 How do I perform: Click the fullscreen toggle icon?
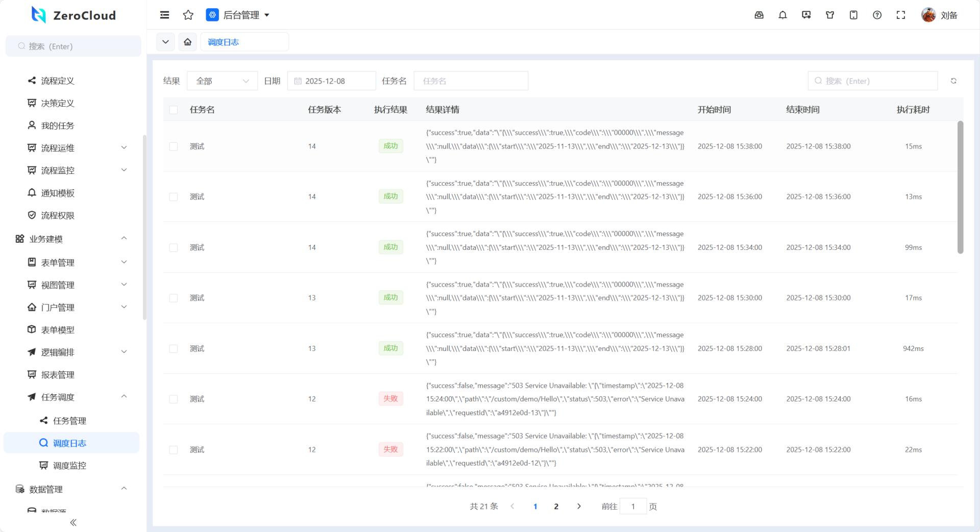click(900, 15)
